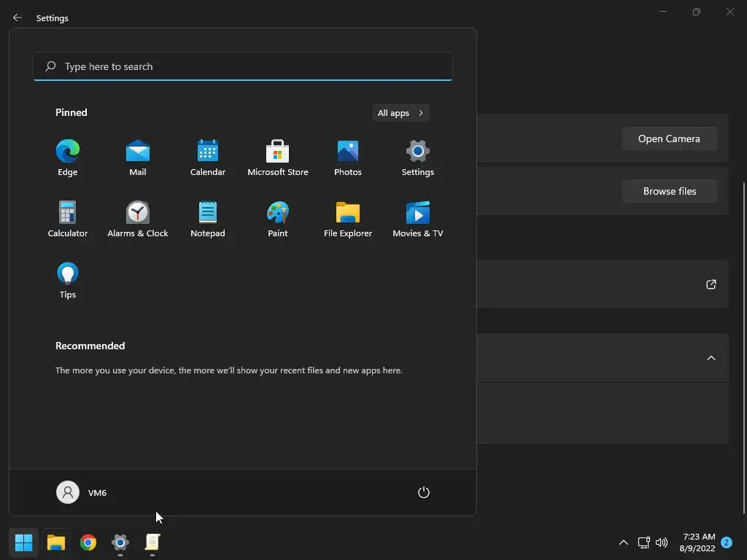Viewport: 747px width, 560px height.
Task: Open the pinned Calendar app
Action: (x=208, y=157)
